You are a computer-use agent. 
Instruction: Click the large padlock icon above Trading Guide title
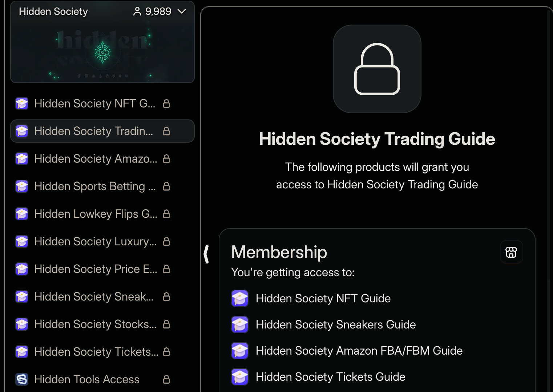[x=377, y=69]
